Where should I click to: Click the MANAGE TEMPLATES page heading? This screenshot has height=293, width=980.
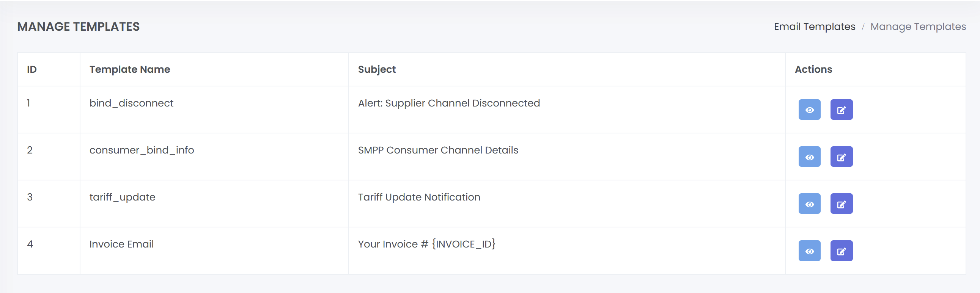coord(79,27)
